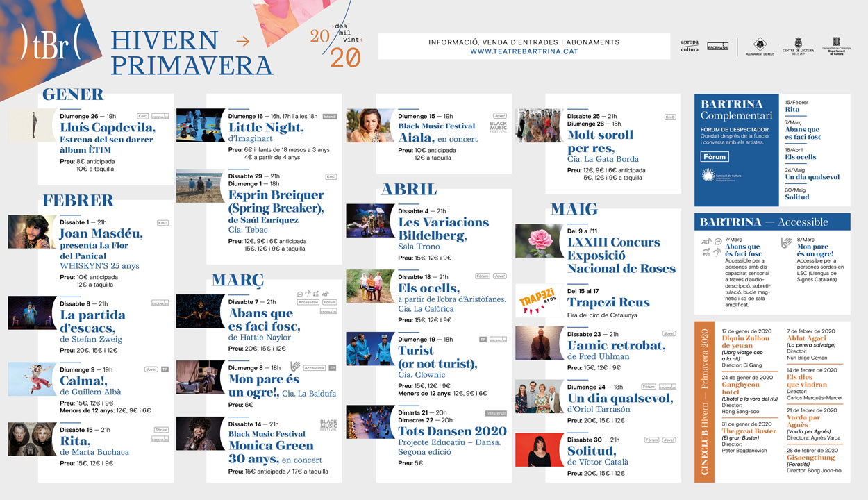Open Rita link in Bartrina Complementari list

point(792,110)
